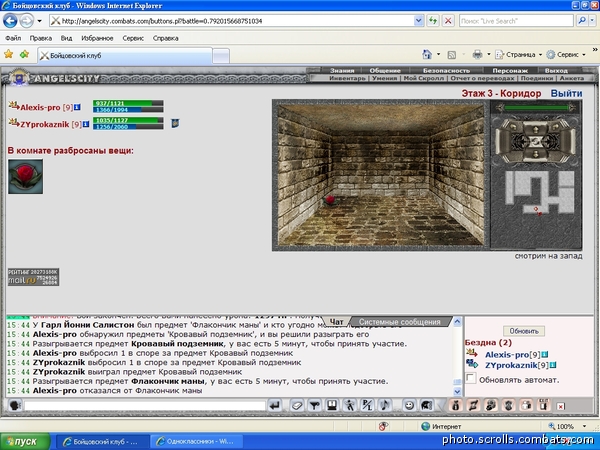This screenshot has width=600, height=450.
Task: Click the Обновить refresh button
Action: pyautogui.click(x=524, y=331)
